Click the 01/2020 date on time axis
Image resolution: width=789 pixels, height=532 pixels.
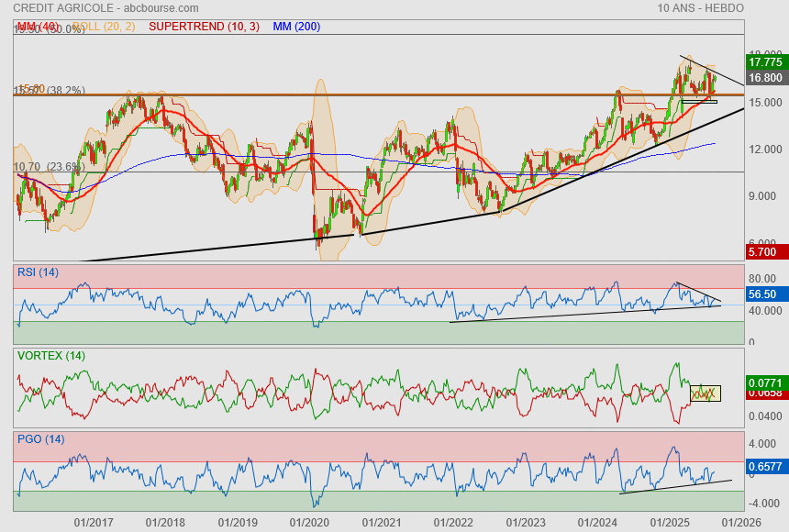pos(309,522)
